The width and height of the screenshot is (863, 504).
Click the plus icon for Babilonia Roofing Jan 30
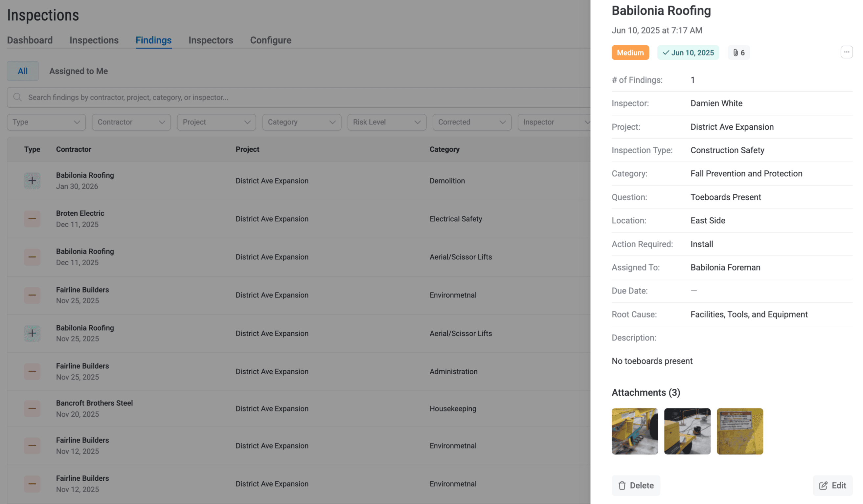pos(32,181)
